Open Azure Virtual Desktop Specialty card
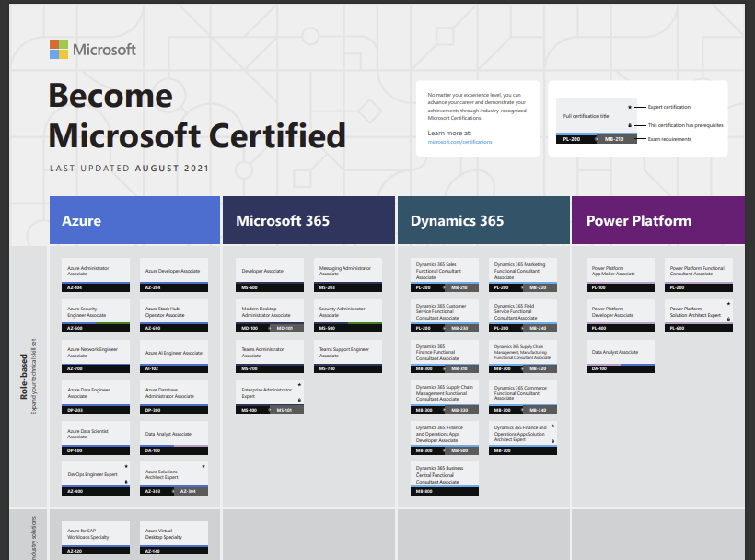 point(174,538)
